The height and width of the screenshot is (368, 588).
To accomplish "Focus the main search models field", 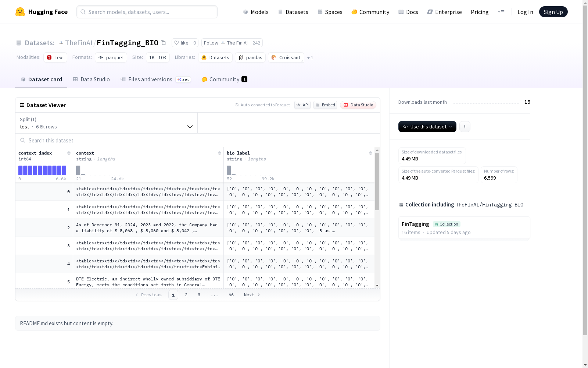I will (147, 12).
